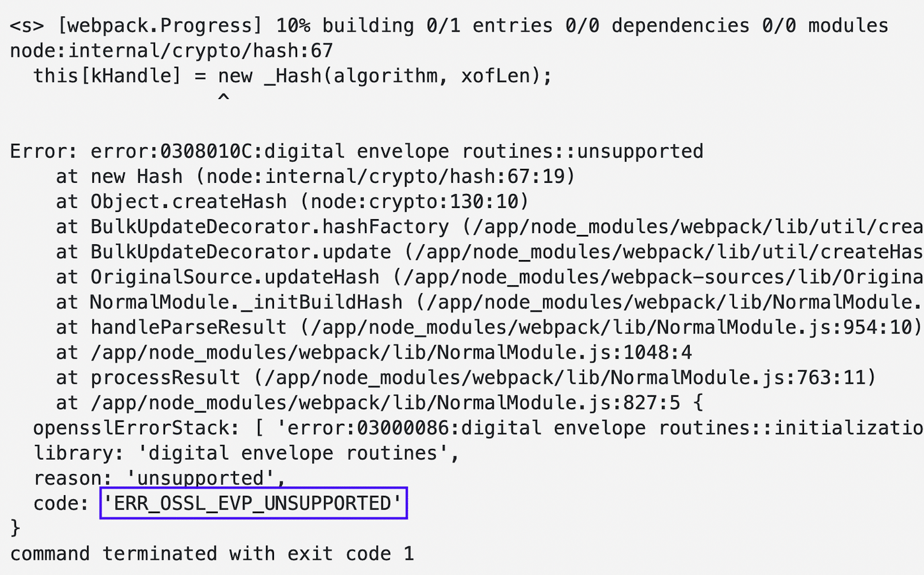
Task: Click the handleParseResult stack frame
Action: click(488, 327)
